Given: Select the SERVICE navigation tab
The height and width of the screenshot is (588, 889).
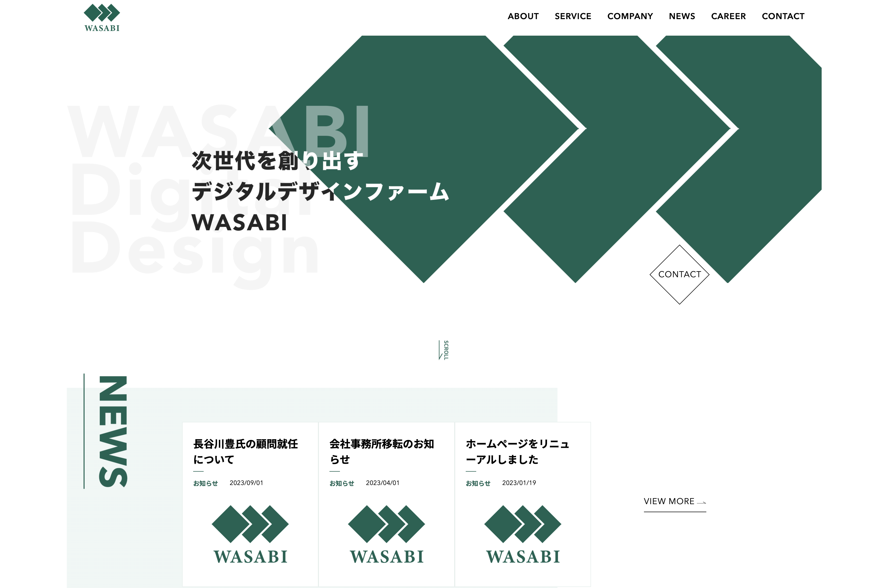Looking at the screenshot, I should 573,16.
